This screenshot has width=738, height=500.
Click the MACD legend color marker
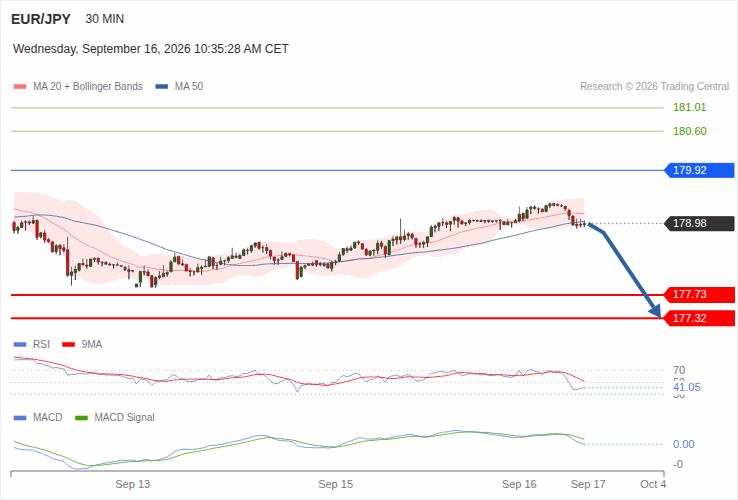point(20,418)
